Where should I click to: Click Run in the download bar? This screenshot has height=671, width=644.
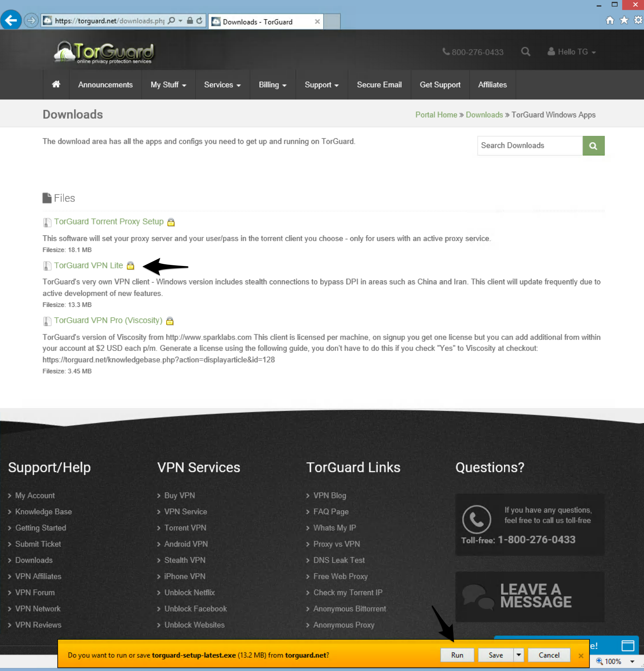pos(457,655)
